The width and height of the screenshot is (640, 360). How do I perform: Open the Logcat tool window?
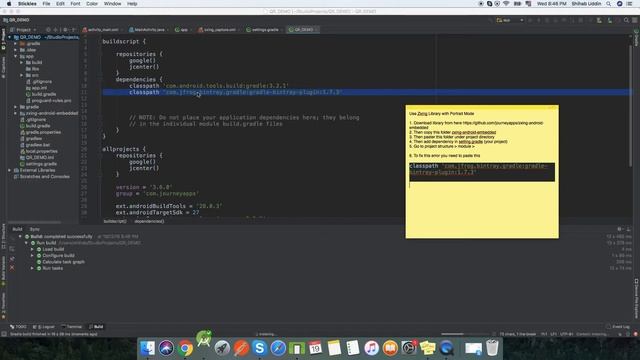44,327
